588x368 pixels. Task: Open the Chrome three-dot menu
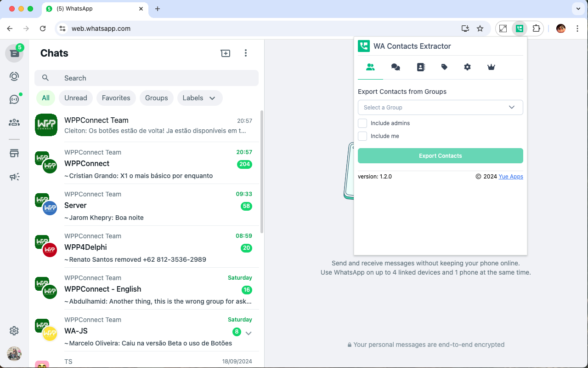pyautogui.click(x=577, y=29)
